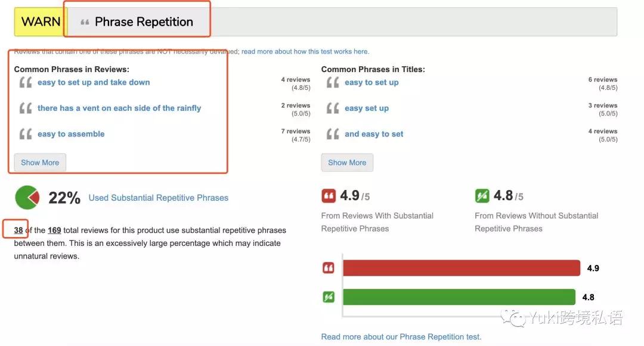Viewport: 644px width, 346px height.
Task: Open 'Used Substantial Repetitive Phrases' link
Action: click(x=159, y=198)
